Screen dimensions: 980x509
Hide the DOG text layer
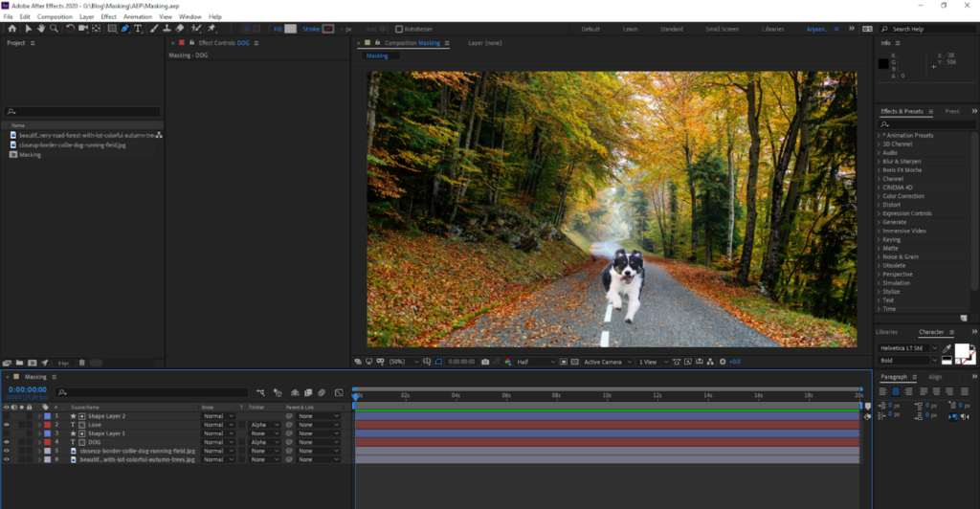click(7, 442)
